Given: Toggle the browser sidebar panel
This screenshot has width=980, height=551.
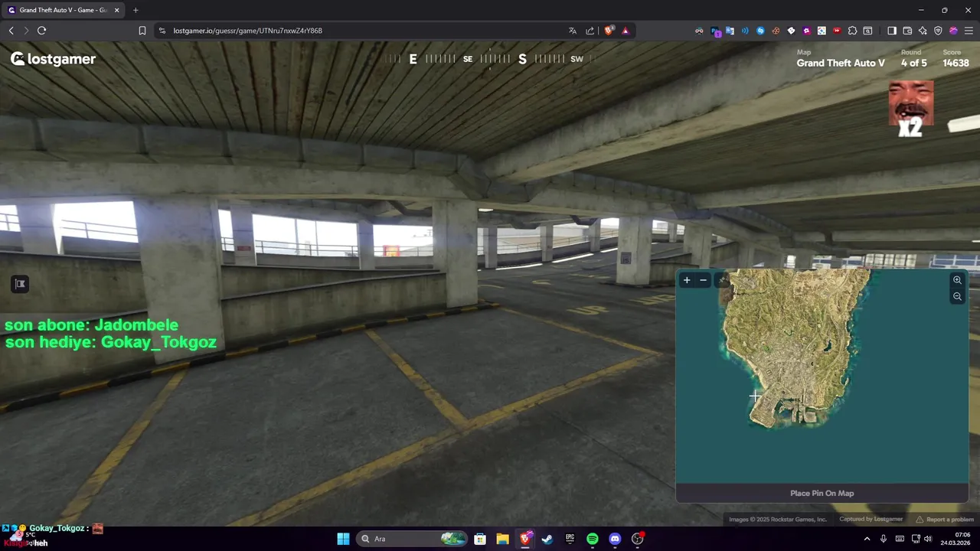Looking at the screenshot, I should [x=892, y=31].
